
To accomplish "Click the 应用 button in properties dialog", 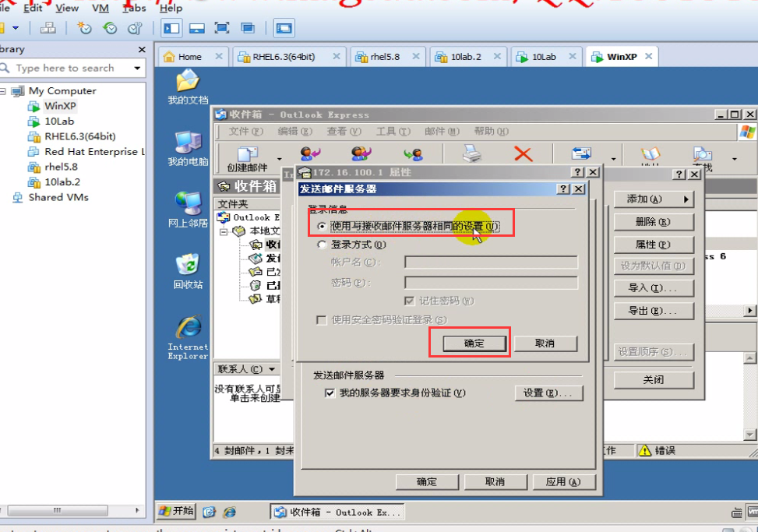I will 564,481.
